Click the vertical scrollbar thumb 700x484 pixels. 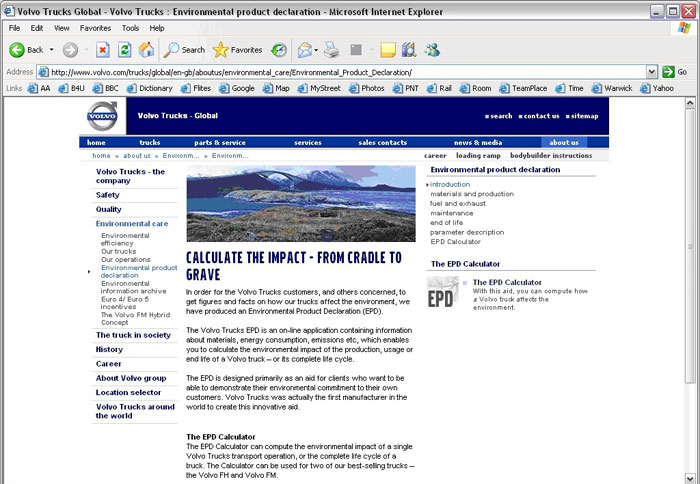[x=690, y=246]
